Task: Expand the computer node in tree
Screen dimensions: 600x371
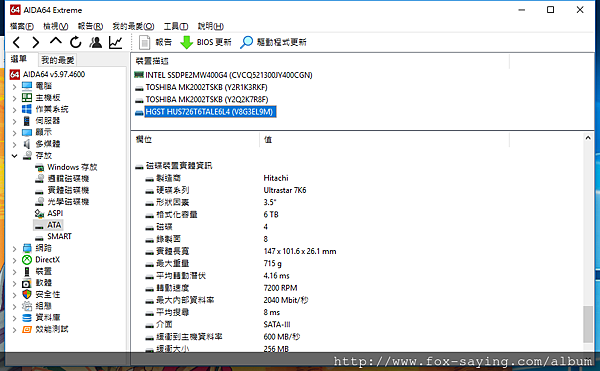Action: pyautogui.click(x=14, y=86)
